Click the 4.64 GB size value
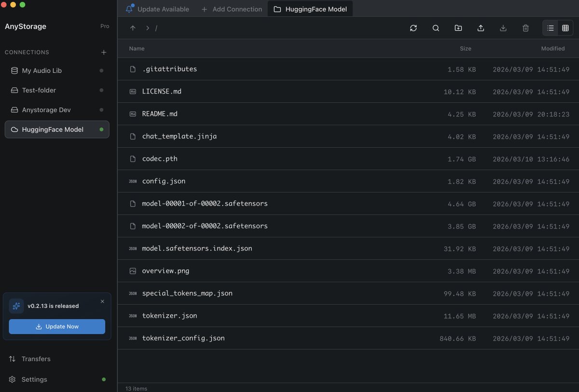The width and height of the screenshot is (579, 392). (x=462, y=204)
